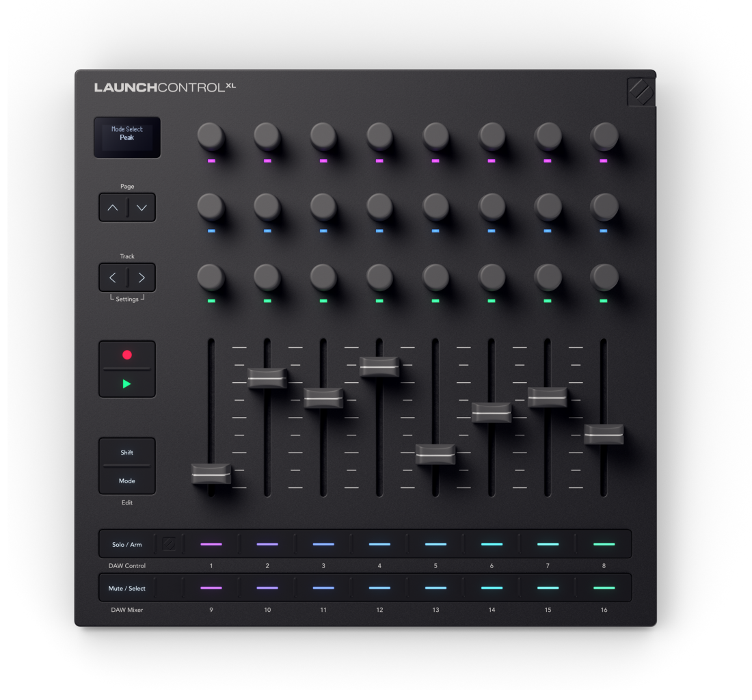The width and height of the screenshot is (752, 700).
Task: Click the Page up arrow
Action: pos(113,208)
